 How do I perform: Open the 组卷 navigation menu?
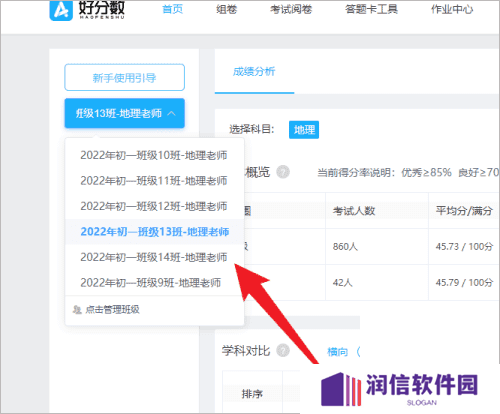pos(226,9)
